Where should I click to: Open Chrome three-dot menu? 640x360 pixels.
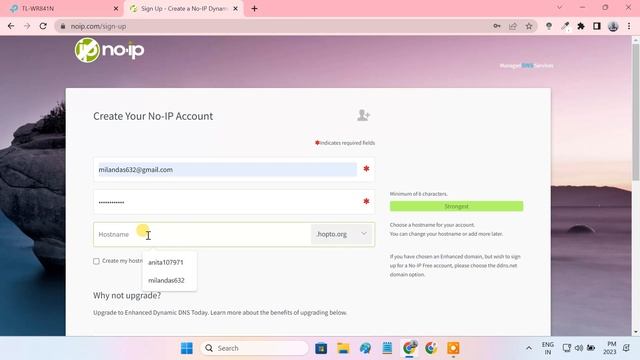(629, 26)
